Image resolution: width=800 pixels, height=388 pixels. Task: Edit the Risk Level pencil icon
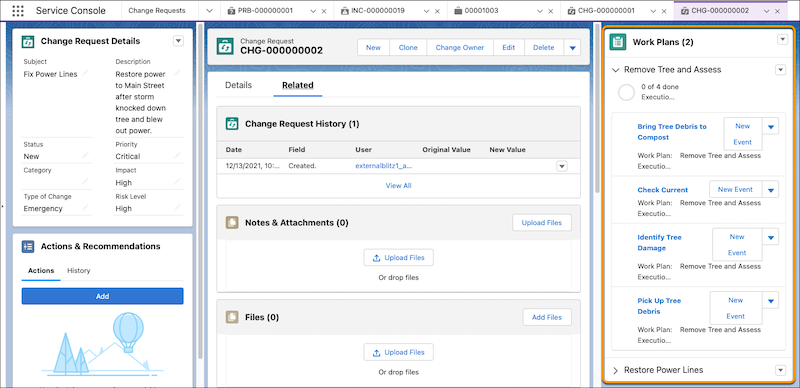(177, 208)
